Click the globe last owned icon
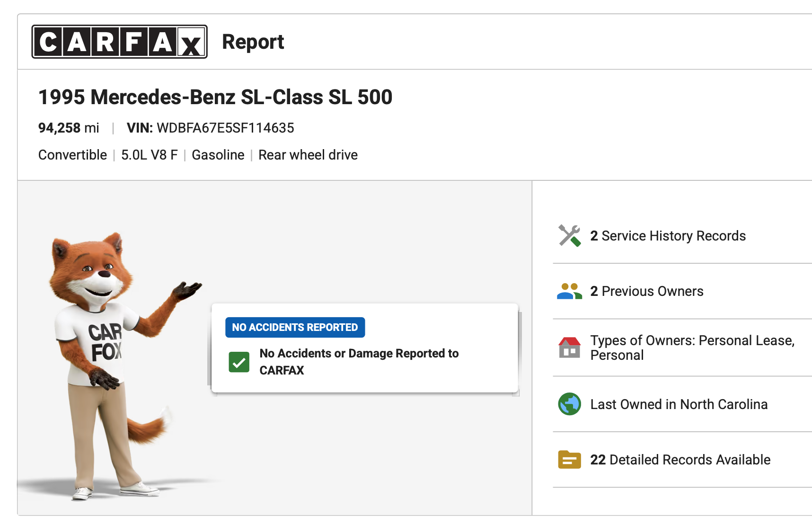Image resolution: width=812 pixels, height=517 pixels. 569,404
